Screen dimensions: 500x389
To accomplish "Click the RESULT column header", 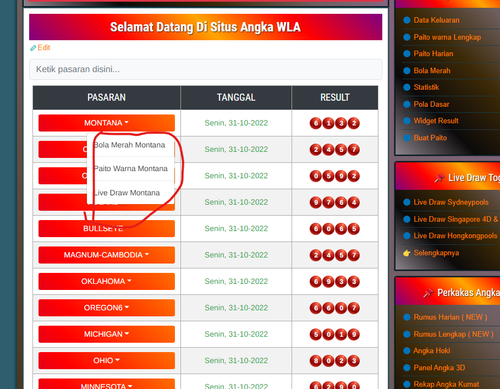I will (335, 97).
